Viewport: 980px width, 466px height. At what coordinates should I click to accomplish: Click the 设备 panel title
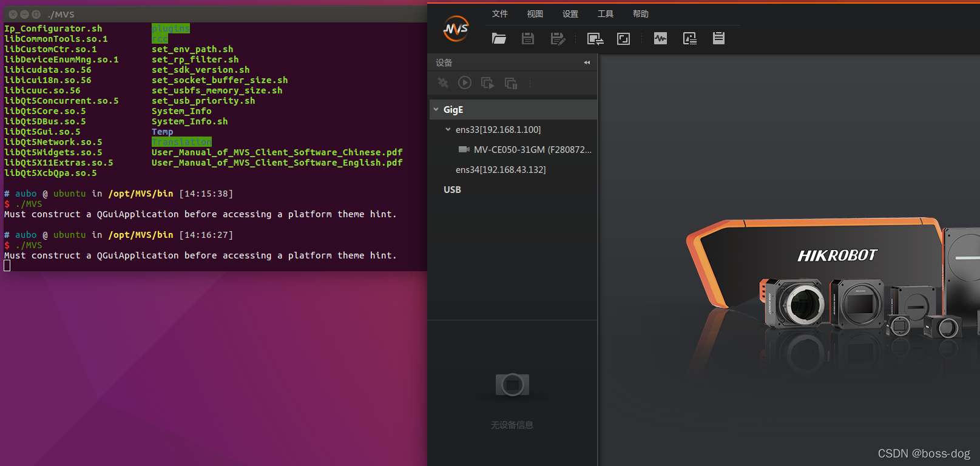click(x=444, y=62)
